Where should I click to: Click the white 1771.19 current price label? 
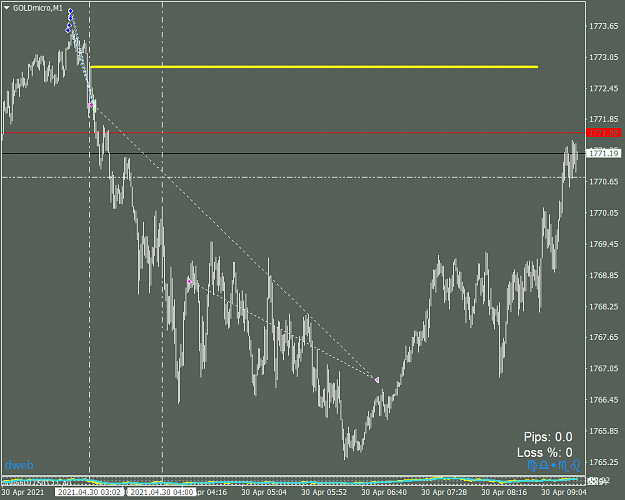[x=604, y=154]
